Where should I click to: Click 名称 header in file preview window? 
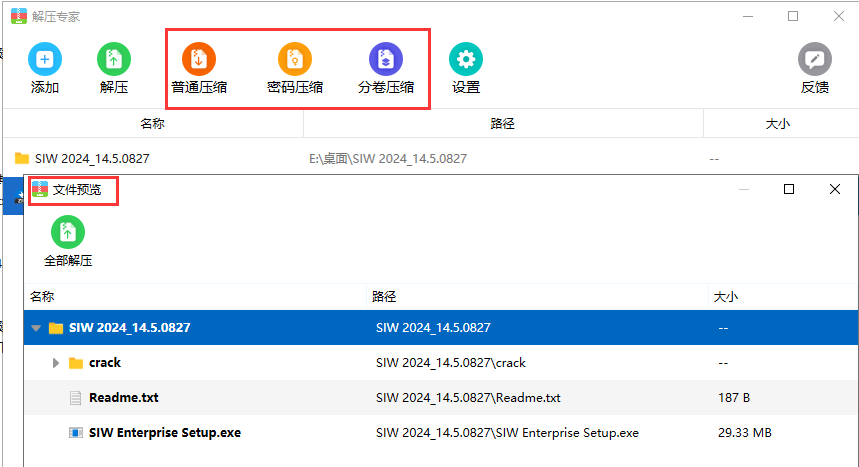(42, 297)
